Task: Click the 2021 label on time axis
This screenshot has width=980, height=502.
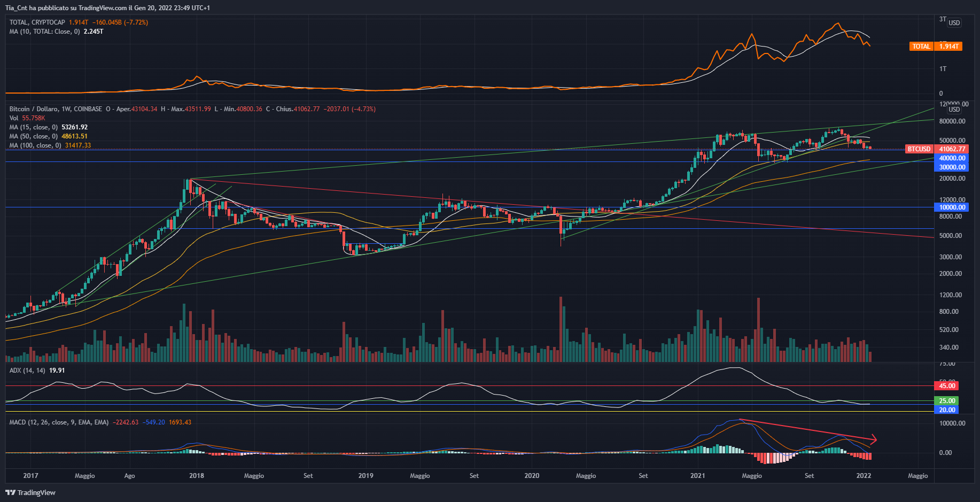Action: (x=697, y=476)
